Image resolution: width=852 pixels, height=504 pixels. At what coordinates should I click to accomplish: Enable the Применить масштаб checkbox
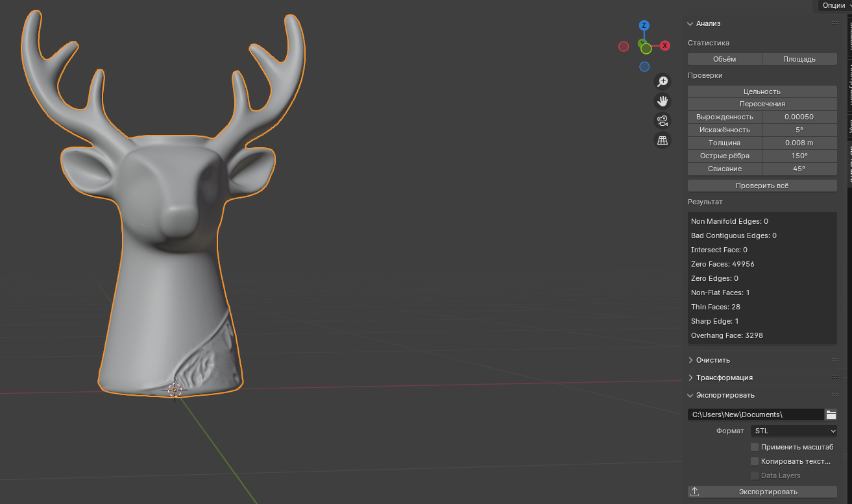755,447
